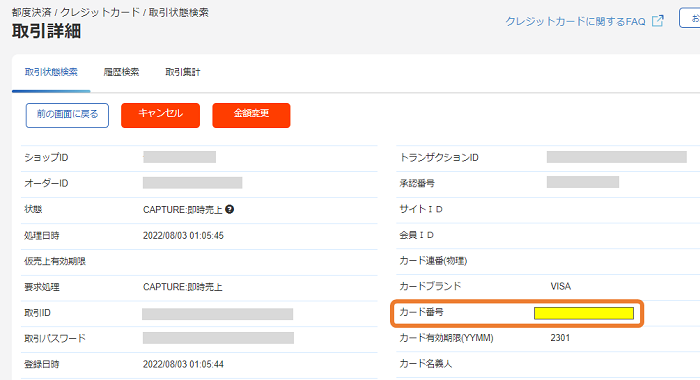Select the カード名義人 label

(425, 364)
